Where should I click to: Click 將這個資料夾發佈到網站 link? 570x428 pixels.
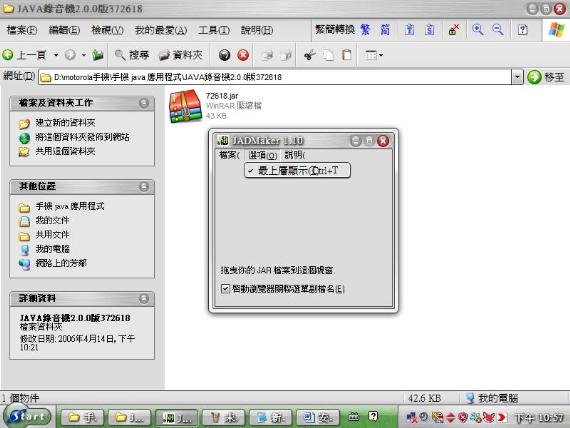pos(83,137)
